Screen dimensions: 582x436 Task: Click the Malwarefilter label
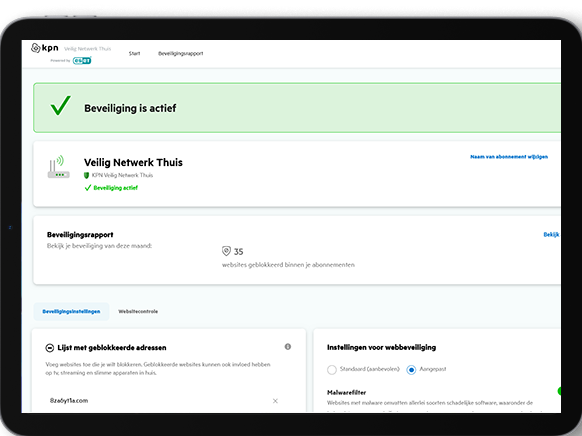[346, 393]
